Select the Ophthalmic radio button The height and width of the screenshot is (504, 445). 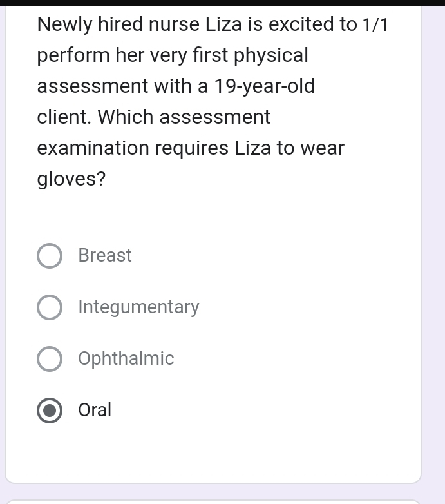tap(50, 359)
